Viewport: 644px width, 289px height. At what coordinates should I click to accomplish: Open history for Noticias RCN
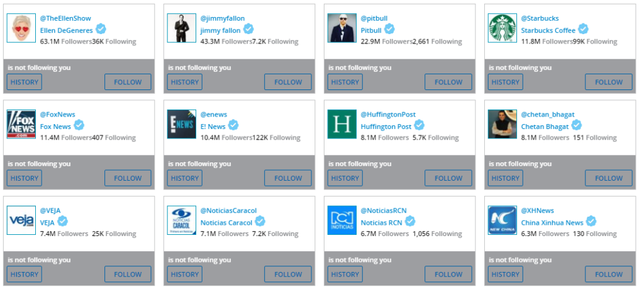click(x=345, y=275)
